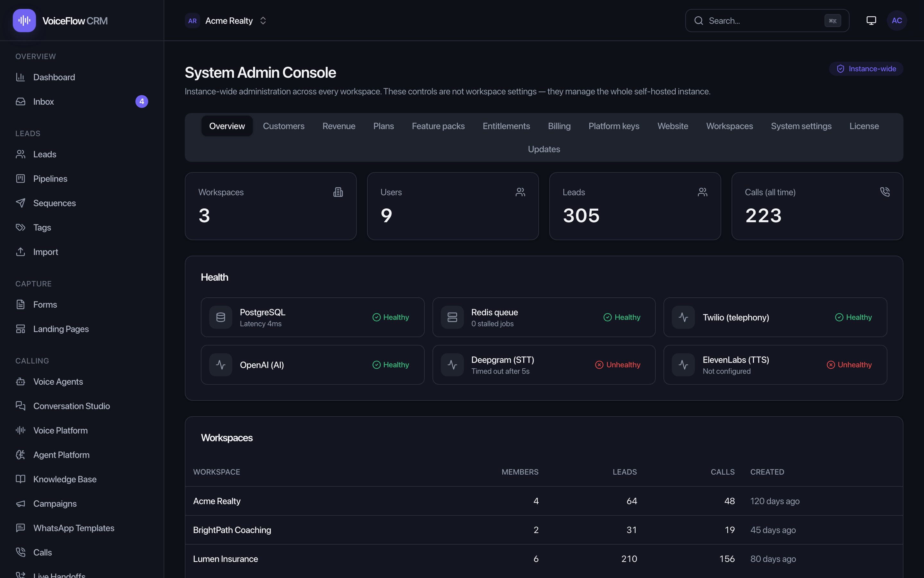Click the PostgreSQL Healthy status
The image size is (924, 578).
pos(390,317)
